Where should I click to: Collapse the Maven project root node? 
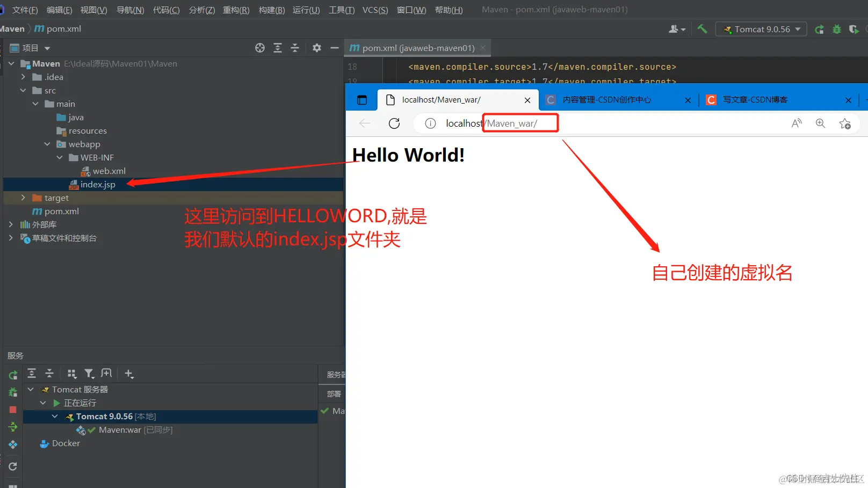(x=11, y=63)
